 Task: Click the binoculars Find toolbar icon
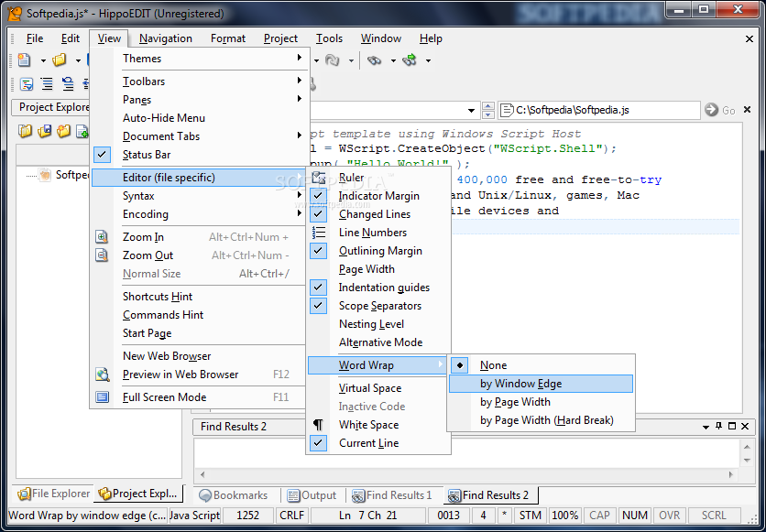[x=374, y=60]
